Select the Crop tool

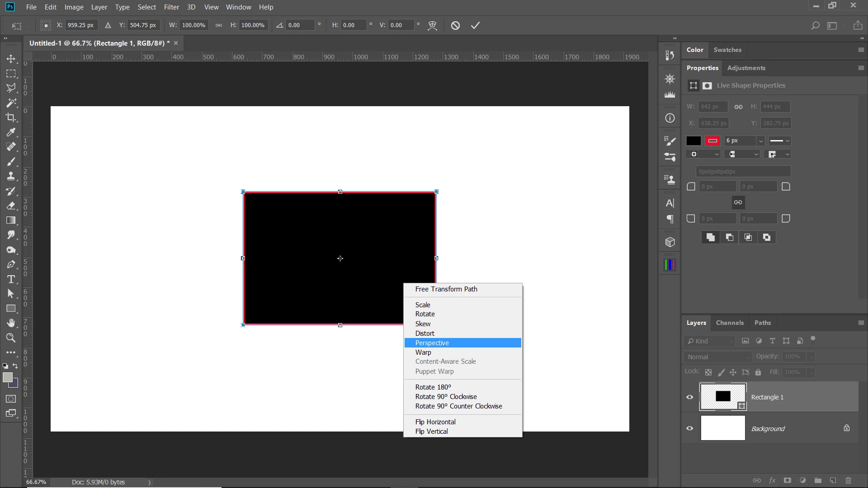[11, 117]
